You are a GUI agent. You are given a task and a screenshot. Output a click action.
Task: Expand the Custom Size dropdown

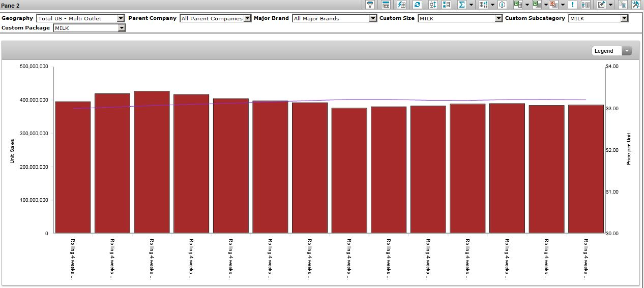(x=499, y=18)
